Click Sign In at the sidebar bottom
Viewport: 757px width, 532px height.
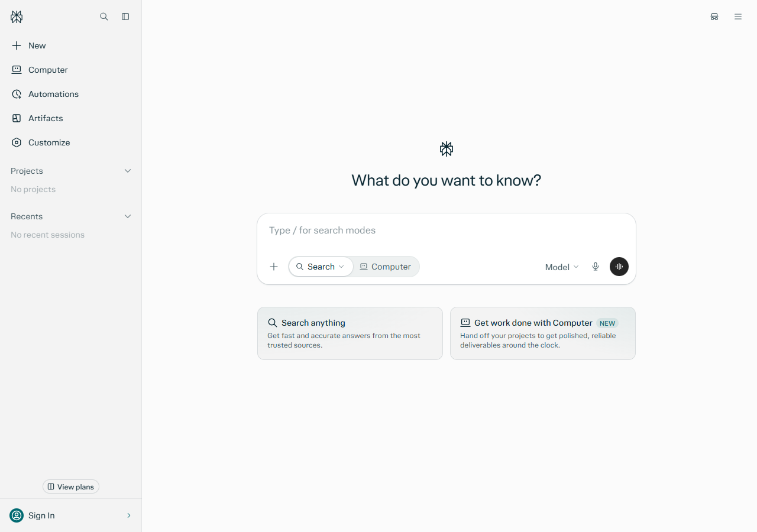tap(71, 515)
